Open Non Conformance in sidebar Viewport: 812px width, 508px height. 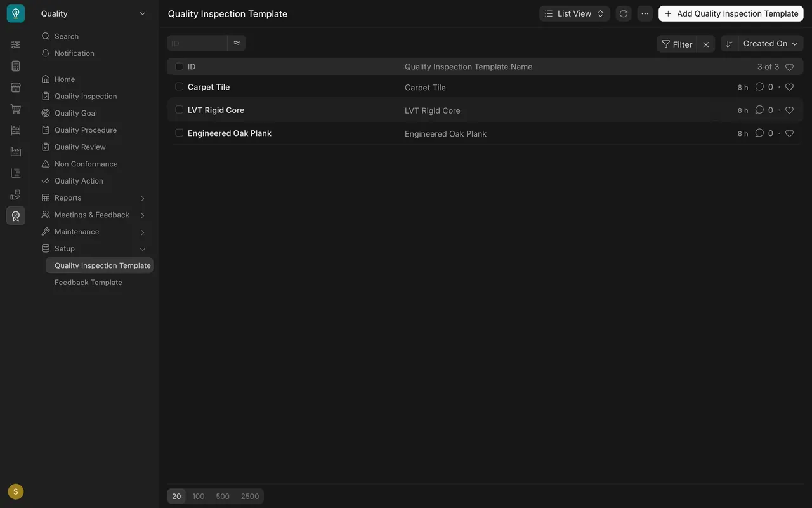pyautogui.click(x=86, y=164)
